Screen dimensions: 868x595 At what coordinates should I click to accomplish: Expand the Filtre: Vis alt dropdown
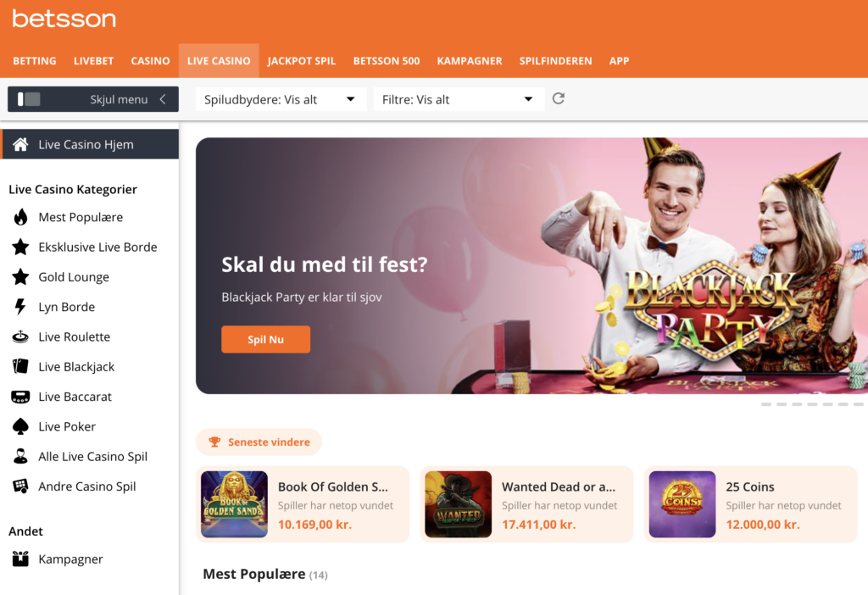(x=459, y=99)
